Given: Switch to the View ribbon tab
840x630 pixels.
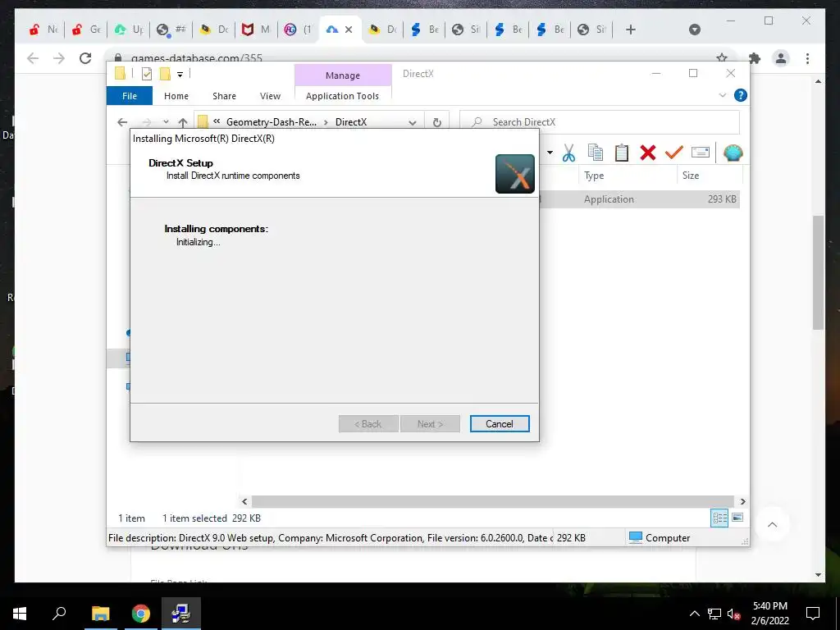Looking at the screenshot, I should coord(270,96).
